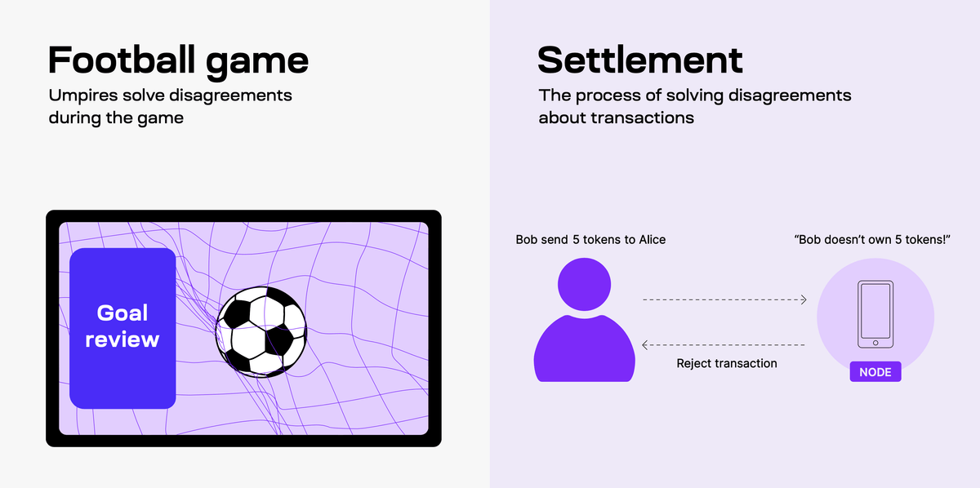
Task: Click the left-pointing dashed arrow
Action: [x=724, y=345]
